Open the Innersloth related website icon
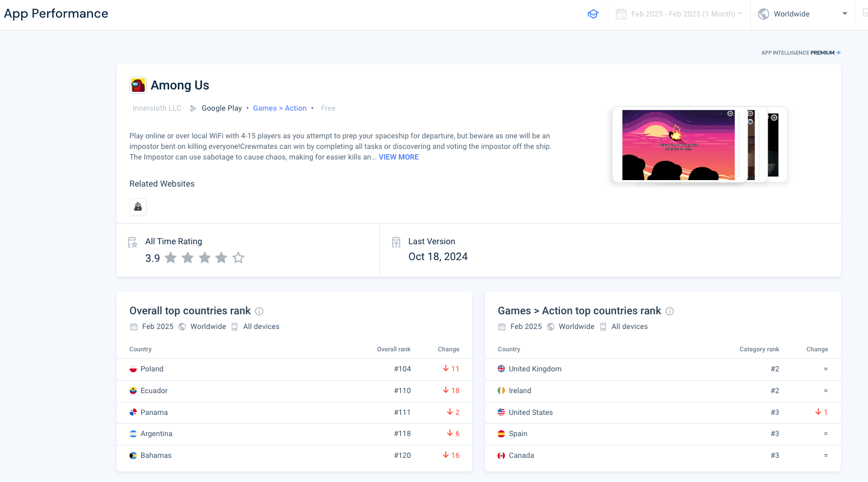The image size is (868, 482). coord(138,207)
